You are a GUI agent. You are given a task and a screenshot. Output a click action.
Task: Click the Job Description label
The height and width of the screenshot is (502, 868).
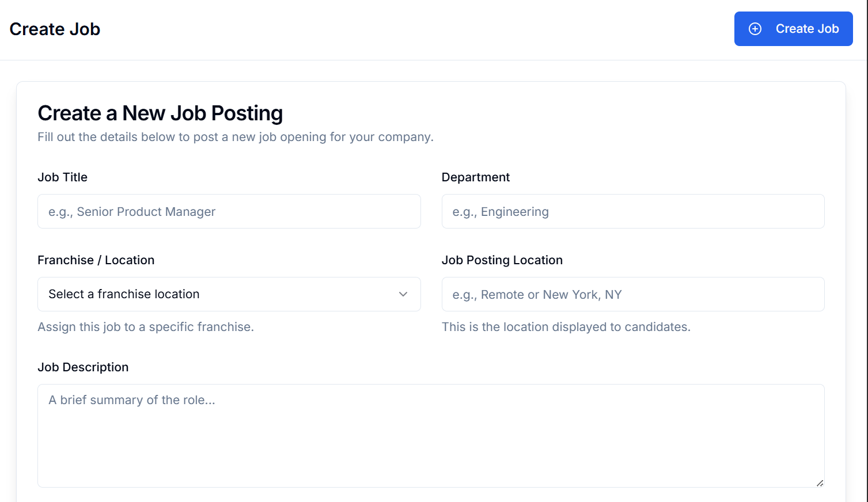[82, 367]
